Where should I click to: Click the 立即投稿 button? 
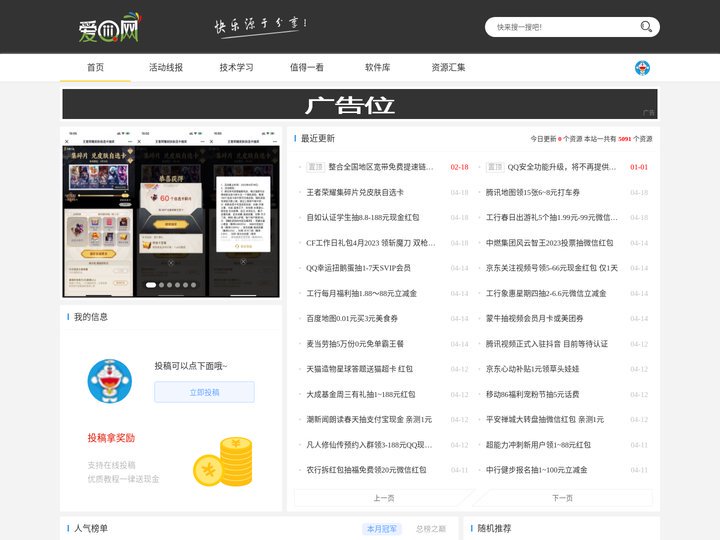point(204,392)
